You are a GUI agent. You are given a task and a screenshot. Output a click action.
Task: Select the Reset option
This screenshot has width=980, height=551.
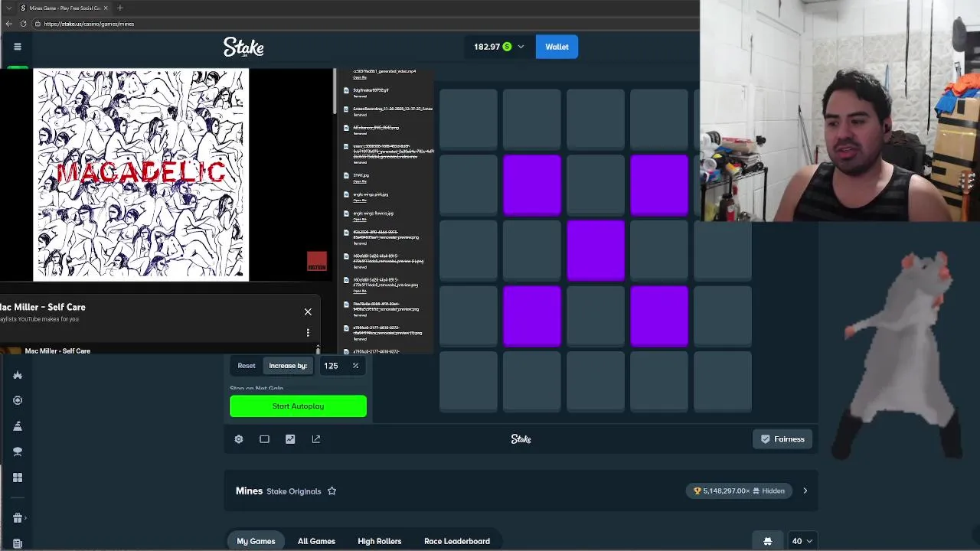click(247, 366)
